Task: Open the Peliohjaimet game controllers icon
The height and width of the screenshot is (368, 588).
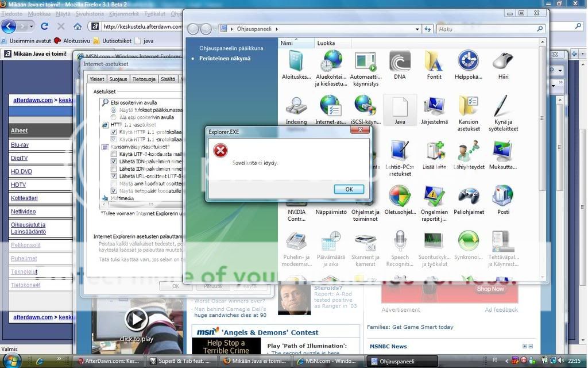Action: (469, 200)
